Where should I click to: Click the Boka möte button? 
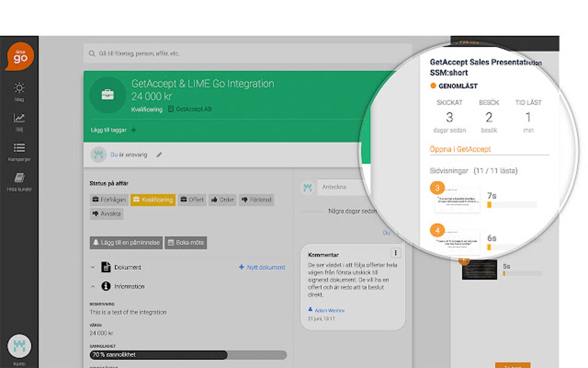pyautogui.click(x=186, y=243)
